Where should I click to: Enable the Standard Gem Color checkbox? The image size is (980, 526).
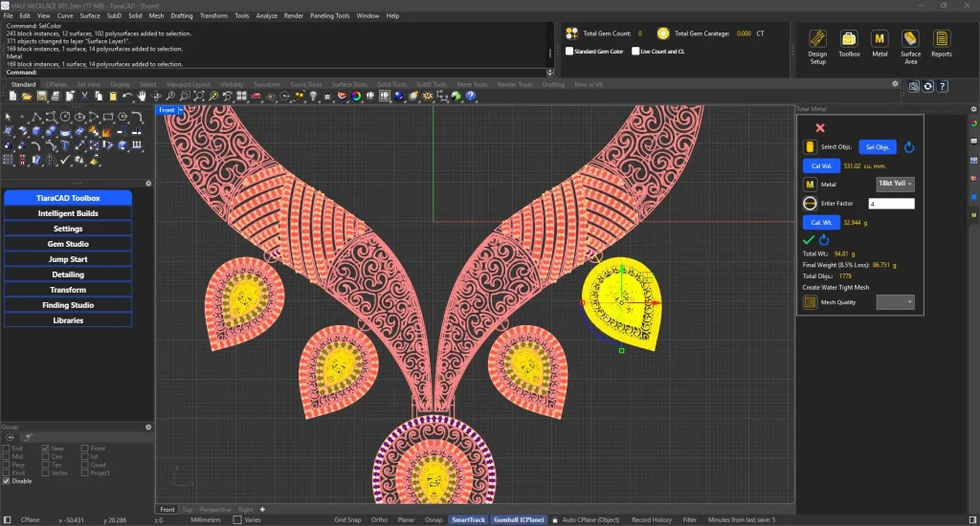tap(570, 52)
